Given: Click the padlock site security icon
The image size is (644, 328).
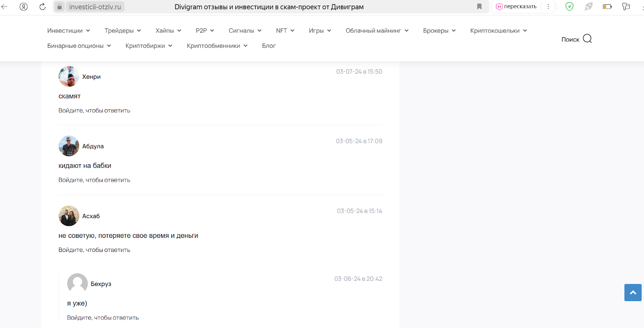Looking at the screenshot, I should pyautogui.click(x=60, y=7).
